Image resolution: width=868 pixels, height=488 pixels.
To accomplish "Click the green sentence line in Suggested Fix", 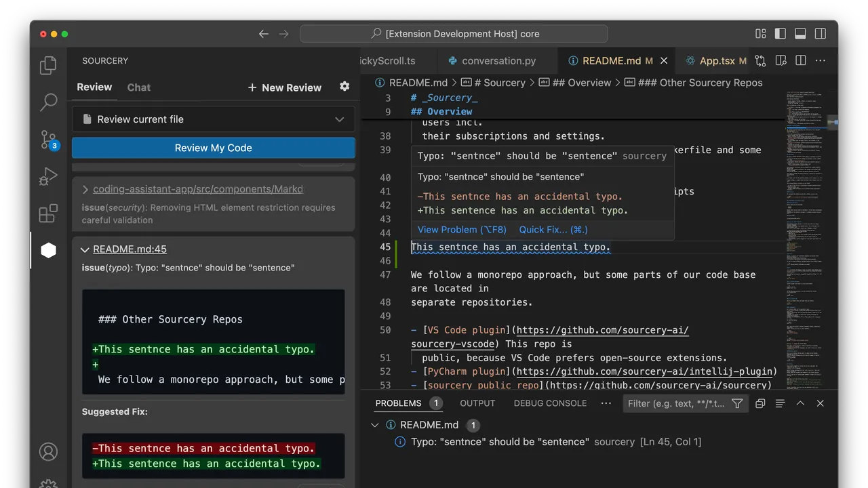I will click(x=206, y=464).
